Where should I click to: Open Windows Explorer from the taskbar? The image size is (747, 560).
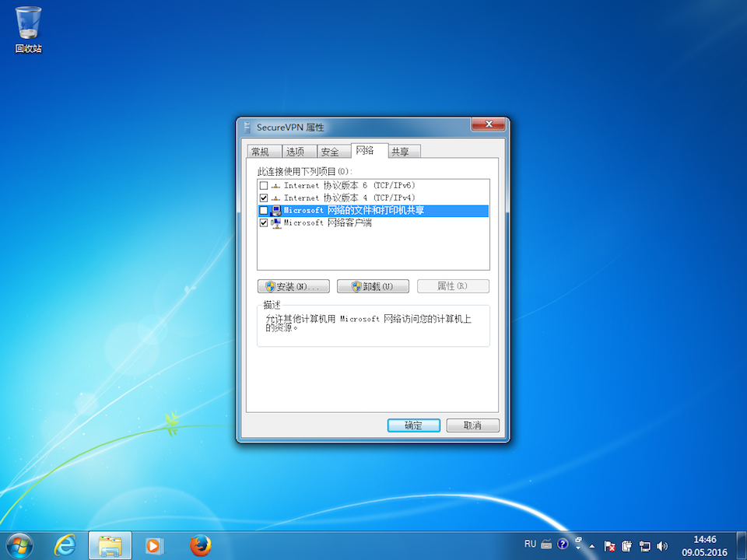click(x=110, y=546)
